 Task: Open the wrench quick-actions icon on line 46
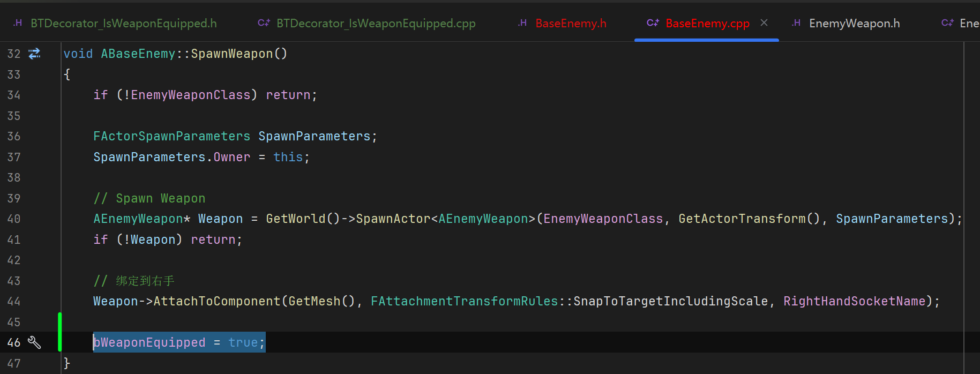pos(34,342)
